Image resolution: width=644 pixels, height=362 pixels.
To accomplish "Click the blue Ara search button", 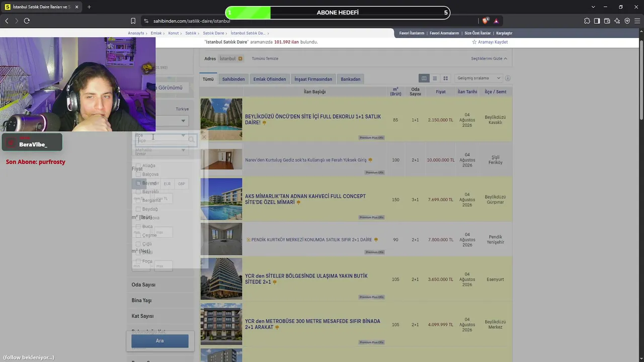I will 160,341.
